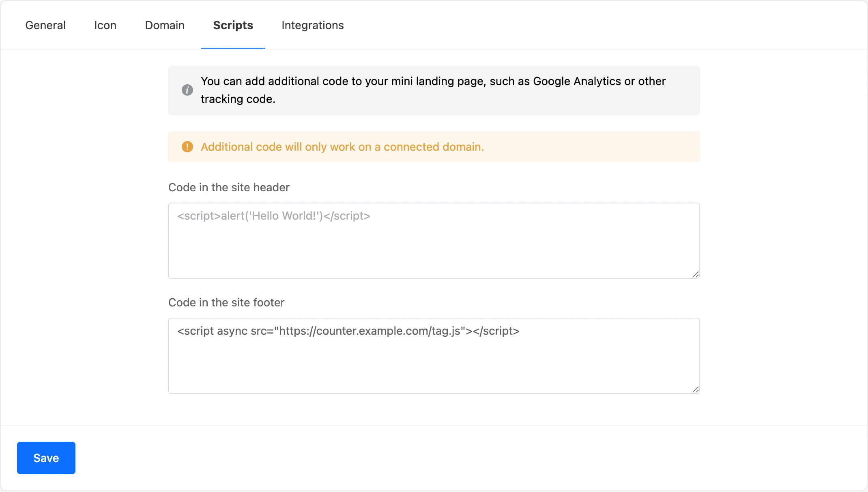The image size is (868, 492).
Task: Go to the Domain tab
Action: point(165,25)
